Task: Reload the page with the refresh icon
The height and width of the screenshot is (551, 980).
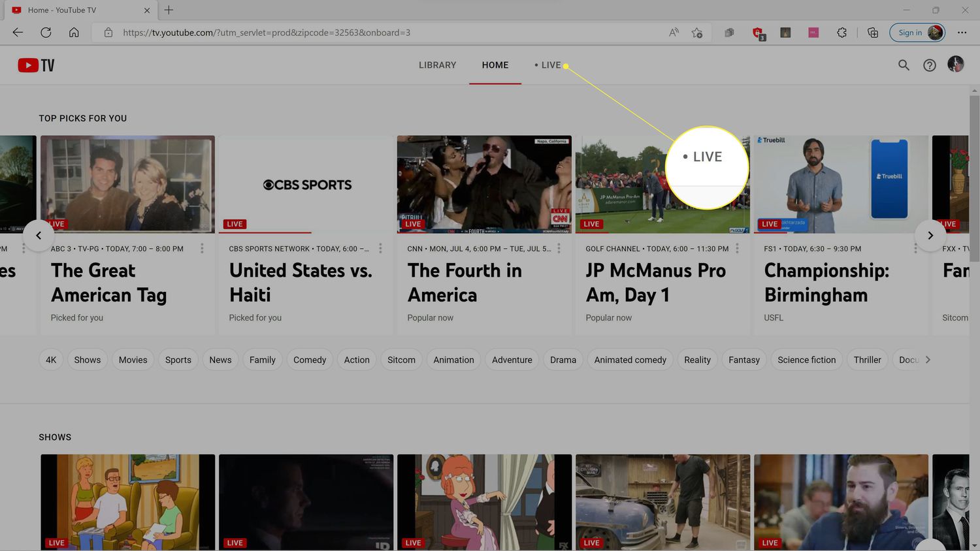Action: point(46,33)
